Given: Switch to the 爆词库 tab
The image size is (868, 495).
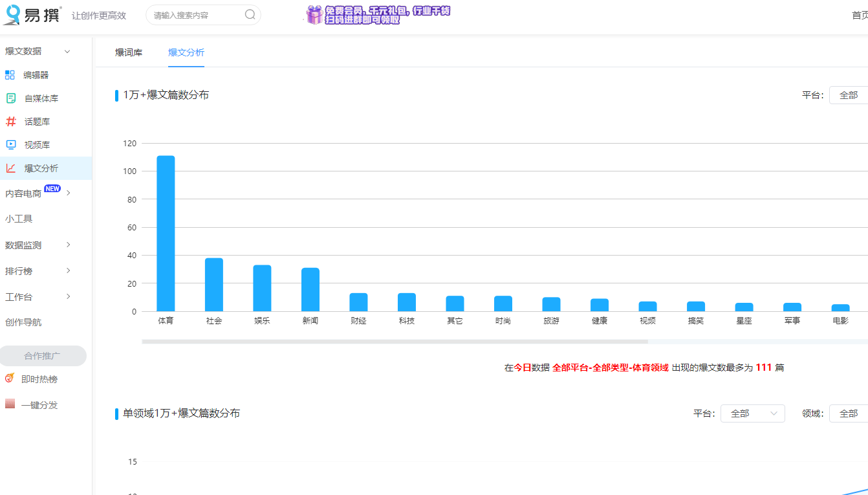Looking at the screenshot, I should click(129, 52).
